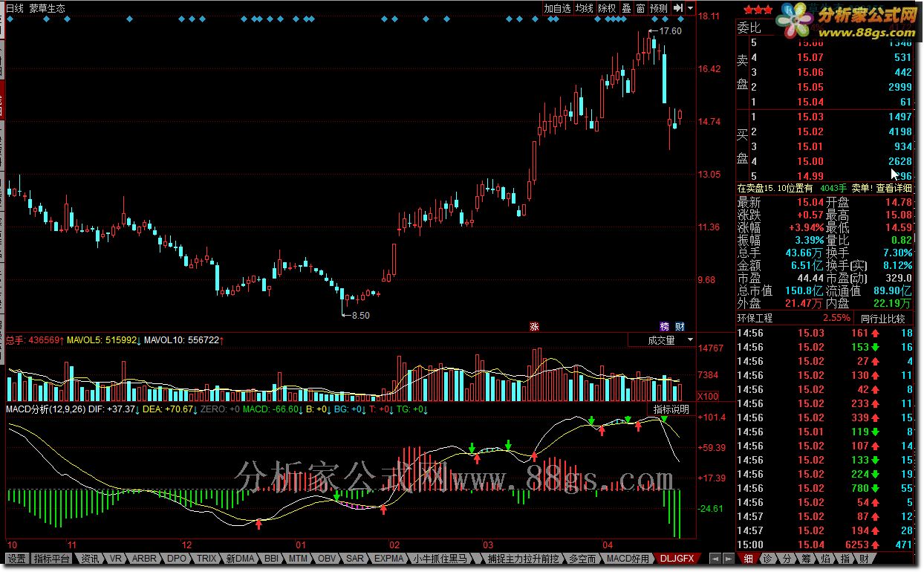Screen dimensions: 924x572
Task: Click the red 涨 marker icon
Action: (x=534, y=326)
